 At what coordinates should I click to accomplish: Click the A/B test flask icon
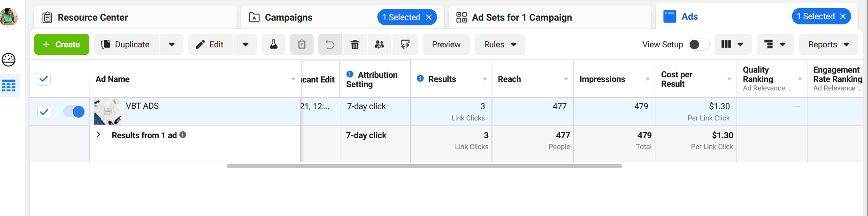[274, 45]
